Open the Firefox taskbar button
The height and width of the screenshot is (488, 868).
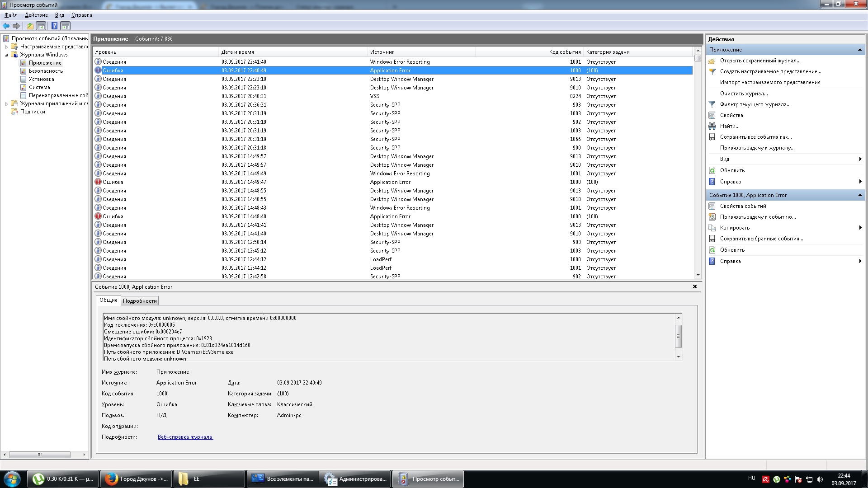coord(136,479)
